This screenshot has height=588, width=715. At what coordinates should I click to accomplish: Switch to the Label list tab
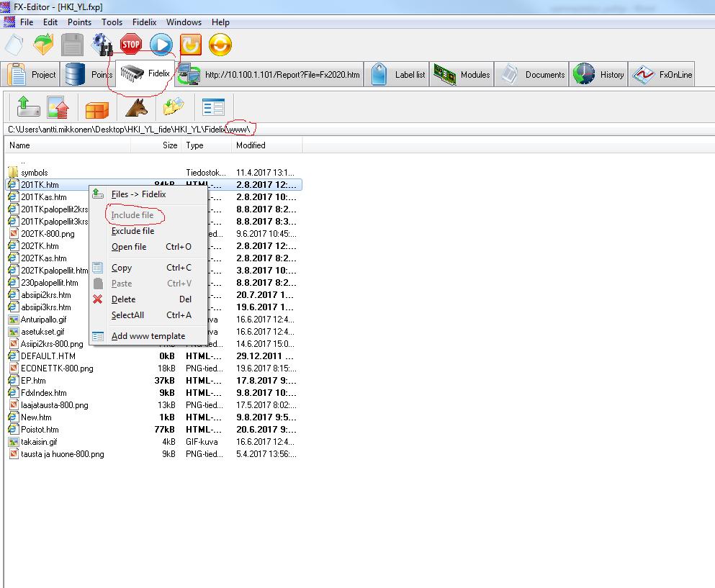[397, 74]
